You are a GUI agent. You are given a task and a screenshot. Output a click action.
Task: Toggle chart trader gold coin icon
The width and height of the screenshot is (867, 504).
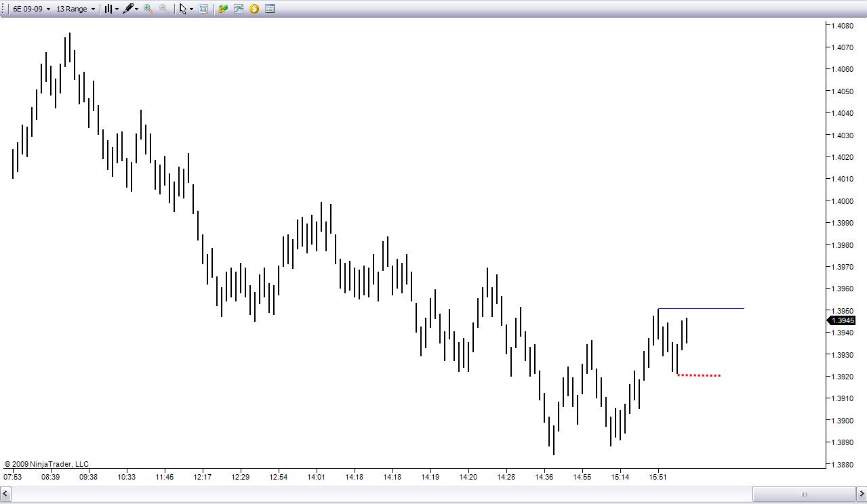(x=254, y=9)
